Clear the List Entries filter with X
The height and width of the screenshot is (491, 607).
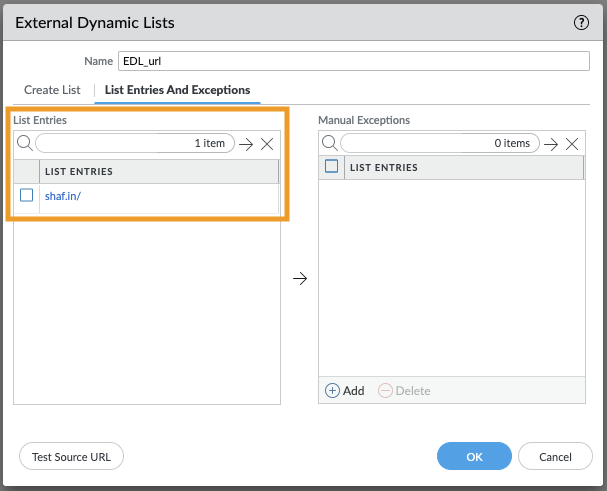[x=267, y=144]
